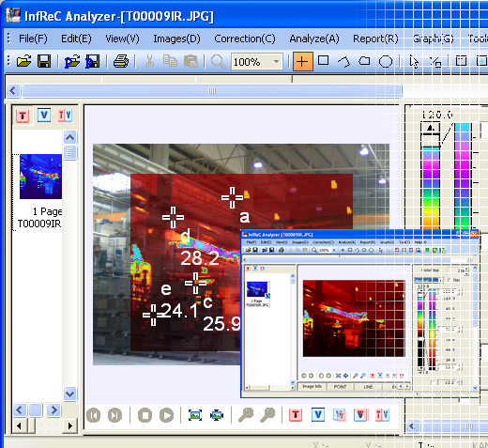
Task: Open a file with the folder icon
Action: pyautogui.click(x=23, y=61)
